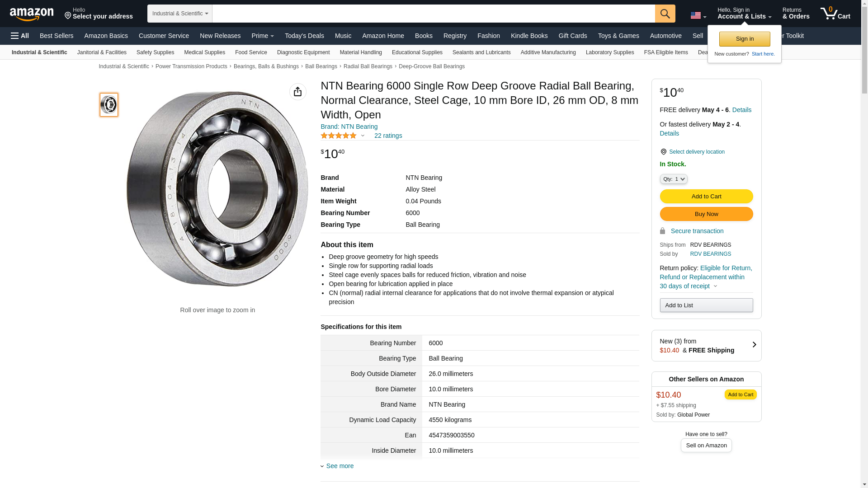Open the Industrial & Scientific search category dropdown
Screen dimensions: 868x488
179,14
